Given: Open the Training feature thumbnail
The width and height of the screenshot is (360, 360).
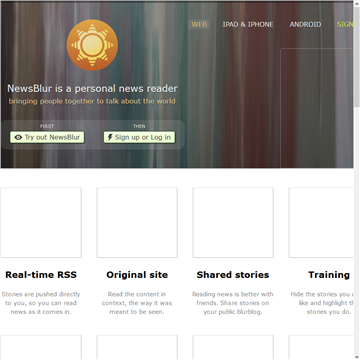Looking at the screenshot, I should tap(321, 222).
